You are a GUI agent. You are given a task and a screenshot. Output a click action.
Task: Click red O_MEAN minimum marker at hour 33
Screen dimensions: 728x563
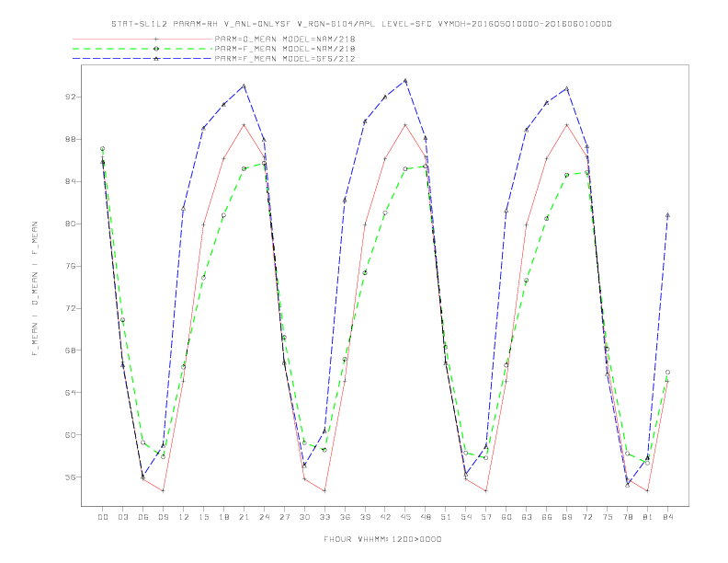click(x=324, y=490)
